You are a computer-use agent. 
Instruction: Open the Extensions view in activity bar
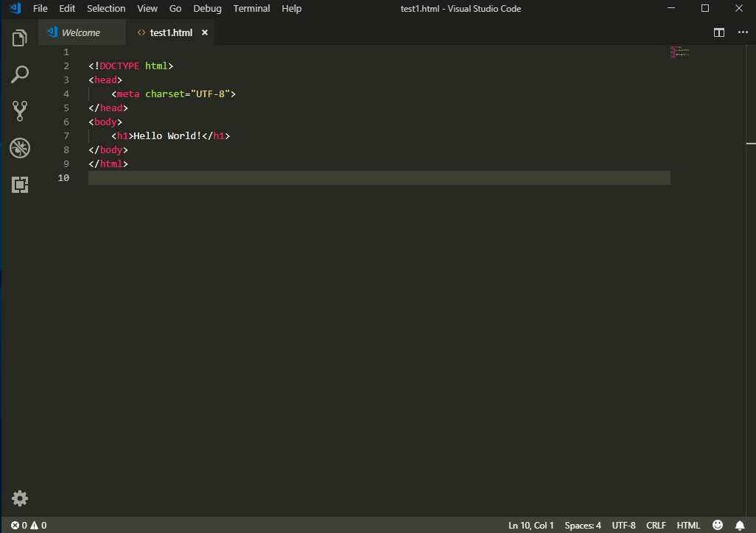pyautogui.click(x=20, y=185)
